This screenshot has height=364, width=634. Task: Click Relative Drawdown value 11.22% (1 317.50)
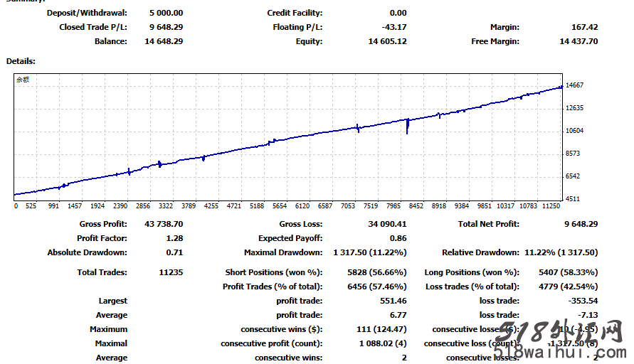coord(561,252)
